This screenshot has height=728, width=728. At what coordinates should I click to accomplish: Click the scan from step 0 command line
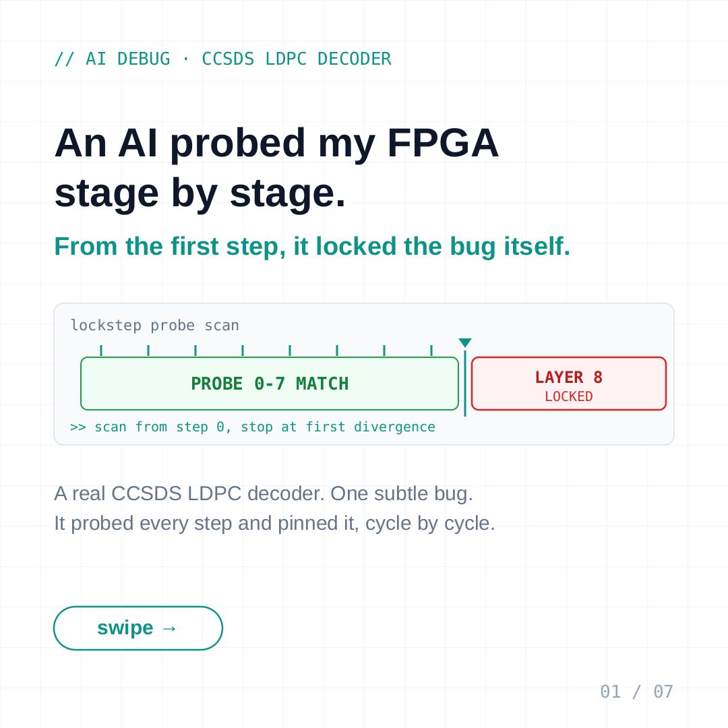coord(253,427)
